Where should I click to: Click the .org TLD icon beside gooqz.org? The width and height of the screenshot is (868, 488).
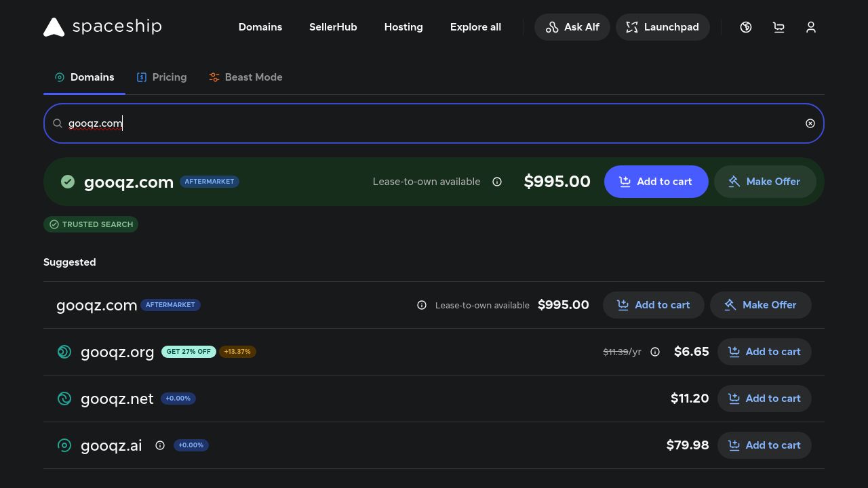[64, 352]
